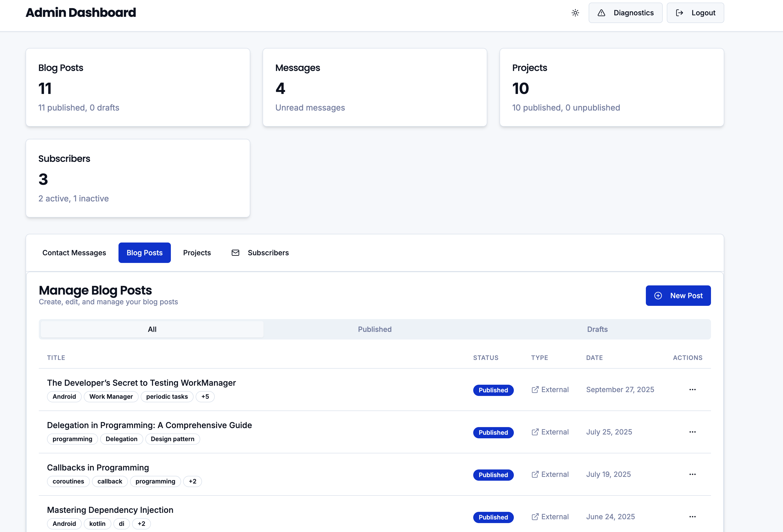Image resolution: width=783 pixels, height=532 pixels.
Task: Click the Diagnostics warning triangle icon
Action: tap(601, 13)
